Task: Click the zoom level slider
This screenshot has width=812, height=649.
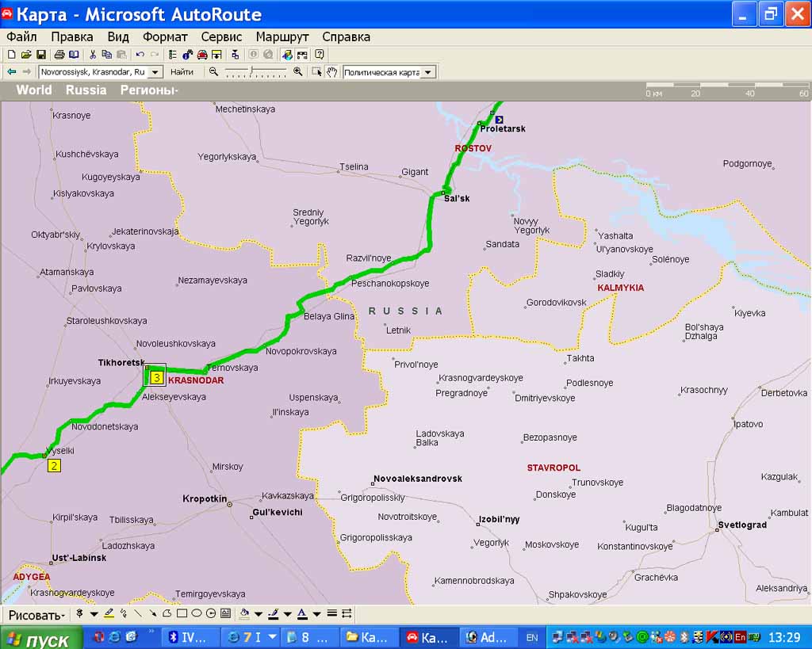Action: pos(255,71)
